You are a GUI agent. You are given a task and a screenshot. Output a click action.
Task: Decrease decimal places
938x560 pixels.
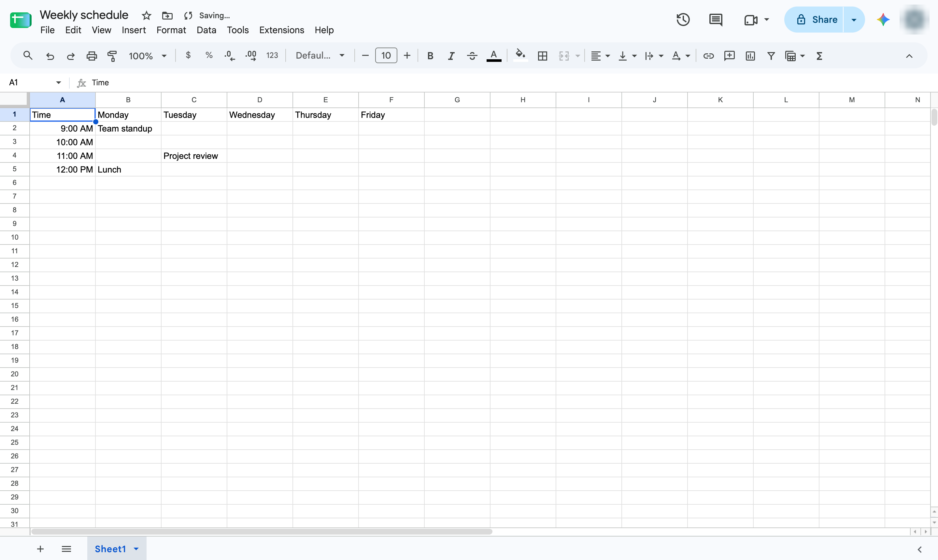coord(229,56)
